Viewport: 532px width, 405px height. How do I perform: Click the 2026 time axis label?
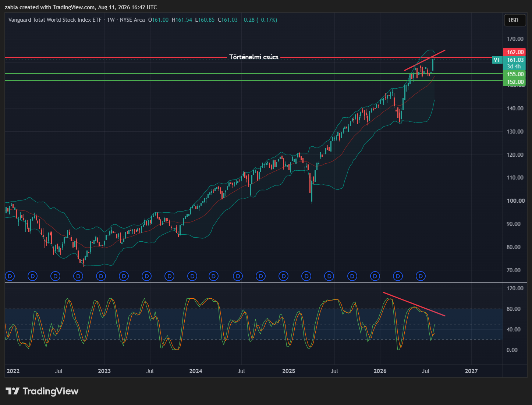(380, 371)
